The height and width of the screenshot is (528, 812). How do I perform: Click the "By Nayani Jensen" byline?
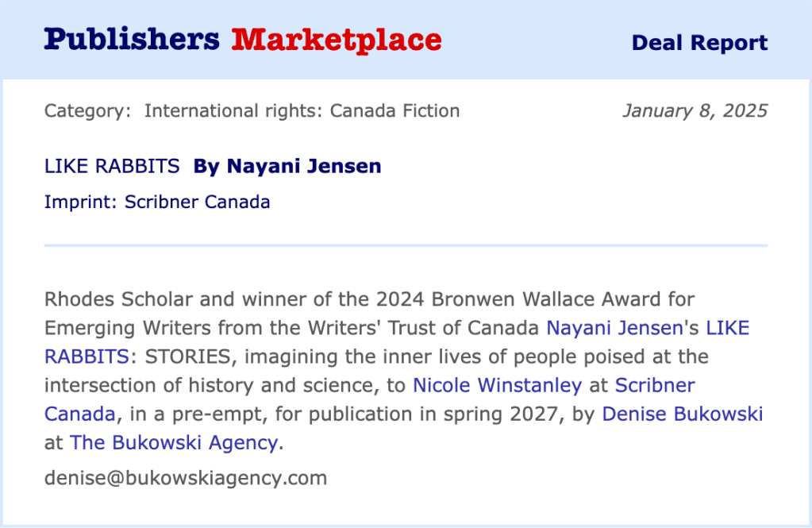tap(287, 166)
